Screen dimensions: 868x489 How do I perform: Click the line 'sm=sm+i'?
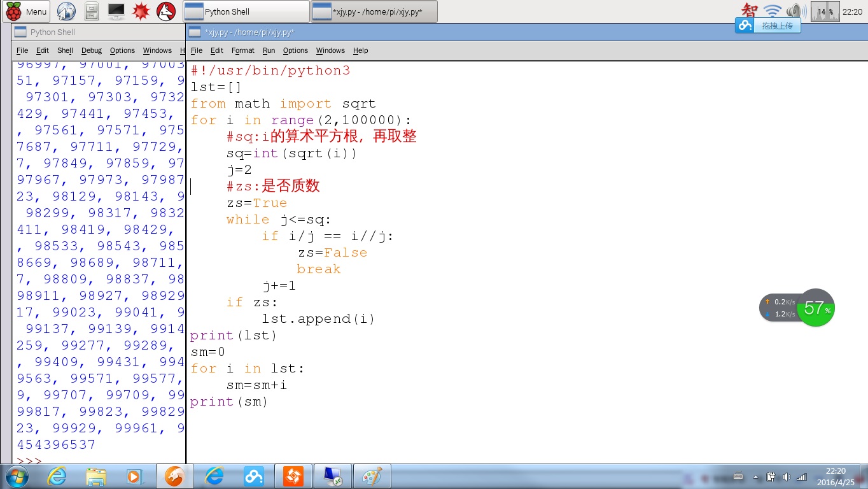pyautogui.click(x=257, y=385)
